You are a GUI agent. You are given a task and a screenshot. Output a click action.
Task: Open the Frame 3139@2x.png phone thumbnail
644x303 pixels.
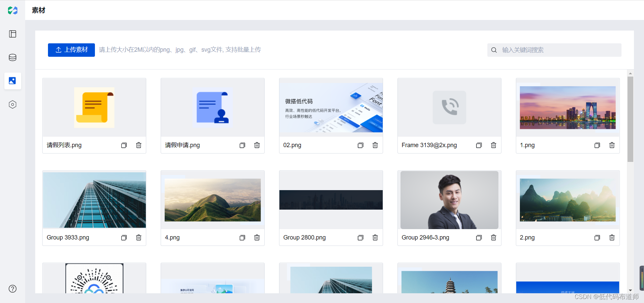(449, 107)
